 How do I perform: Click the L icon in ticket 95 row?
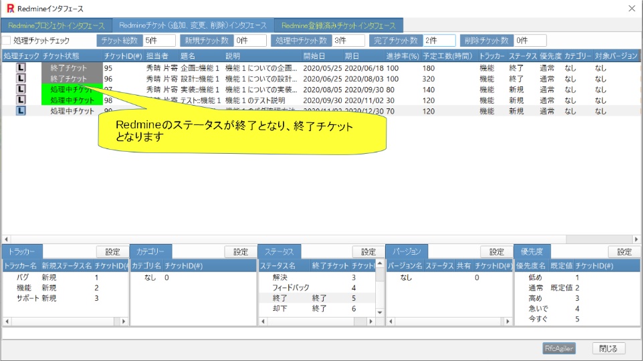click(x=21, y=68)
